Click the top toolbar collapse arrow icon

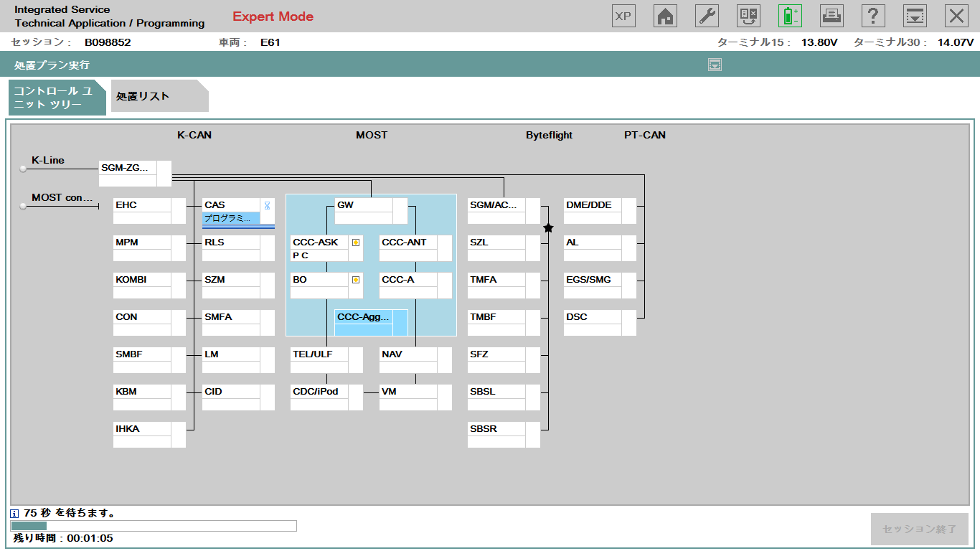coord(915,16)
